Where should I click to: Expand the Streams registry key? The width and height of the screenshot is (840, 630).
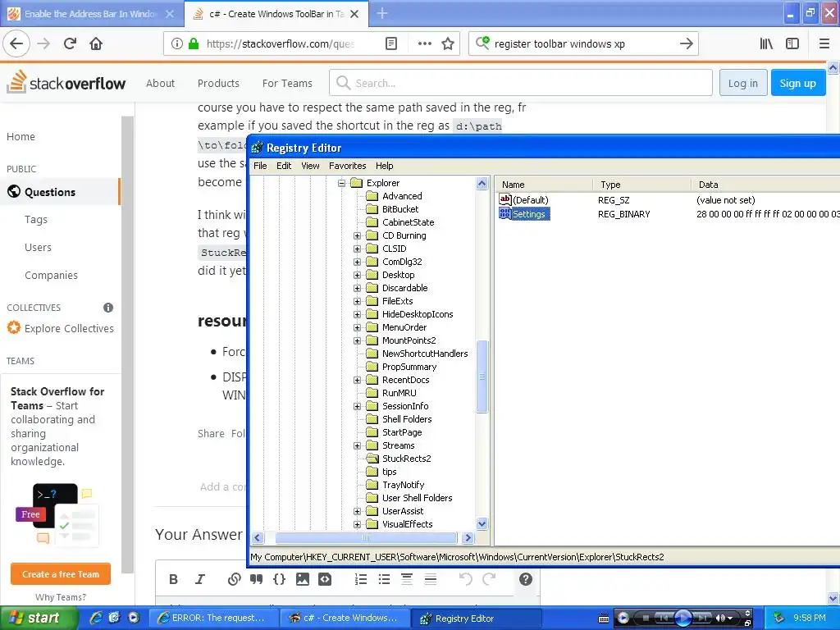pyautogui.click(x=358, y=445)
